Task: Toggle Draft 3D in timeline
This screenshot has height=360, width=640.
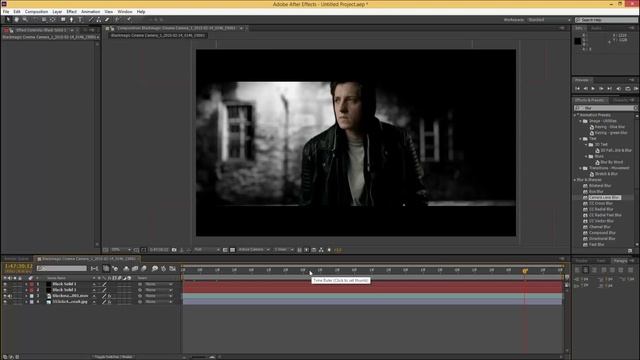Action: [x=116, y=269]
